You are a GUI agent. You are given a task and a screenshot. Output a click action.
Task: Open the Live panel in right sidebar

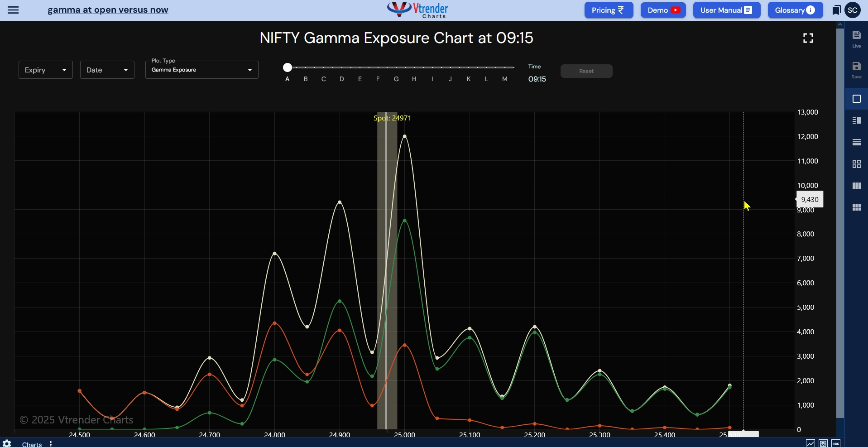(857, 38)
